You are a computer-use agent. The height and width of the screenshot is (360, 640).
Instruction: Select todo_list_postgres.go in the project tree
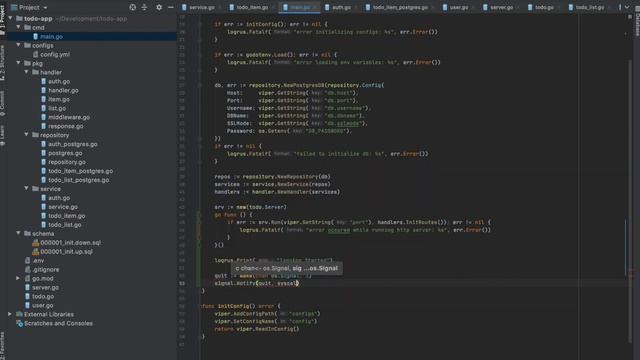click(x=78, y=180)
